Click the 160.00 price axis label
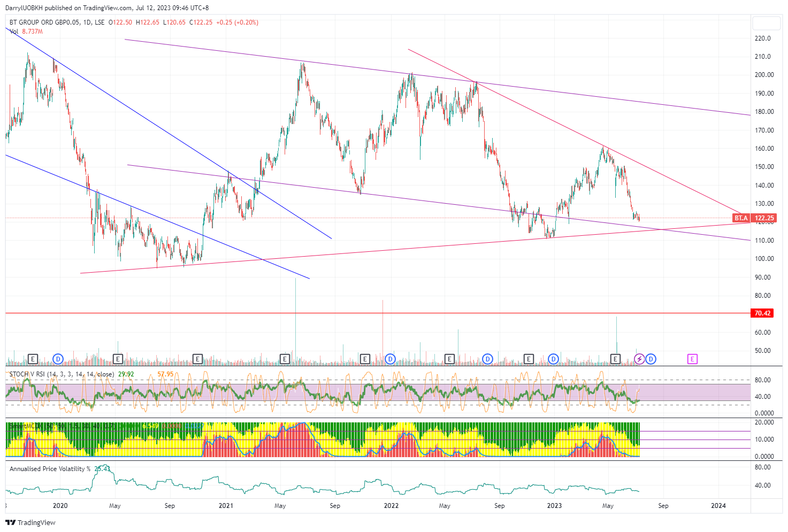 764,149
